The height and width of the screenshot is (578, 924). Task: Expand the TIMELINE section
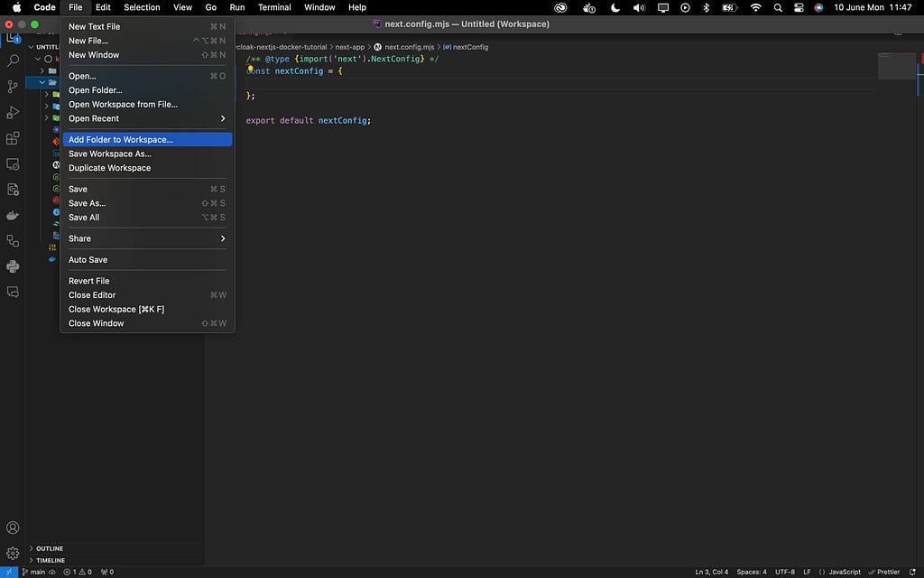[115, 560]
